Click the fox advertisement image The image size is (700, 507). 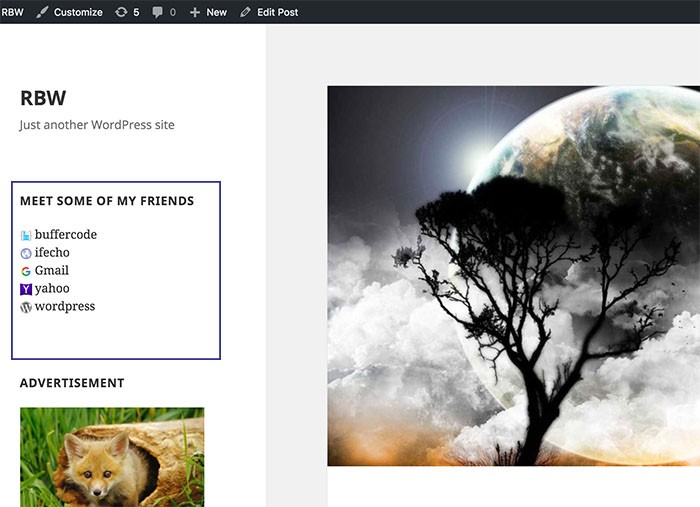[x=112, y=457]
